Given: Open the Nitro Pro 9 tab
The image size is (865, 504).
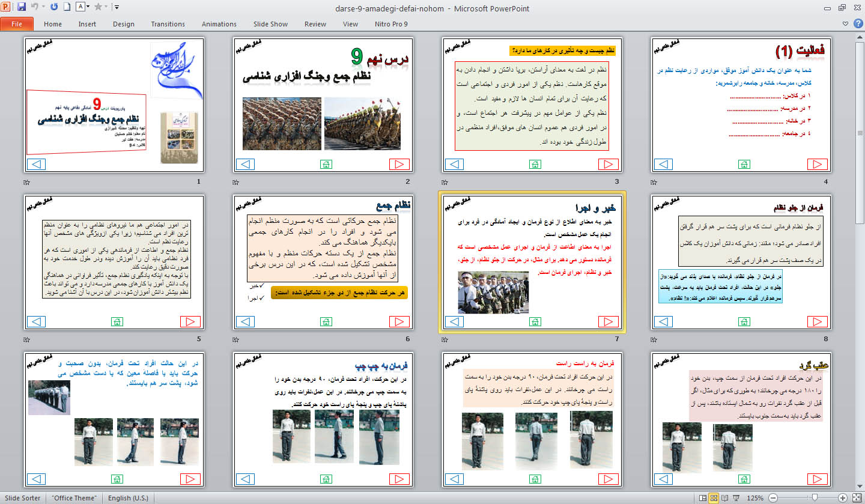Looking at the screenshot, I should click(392, 24).
